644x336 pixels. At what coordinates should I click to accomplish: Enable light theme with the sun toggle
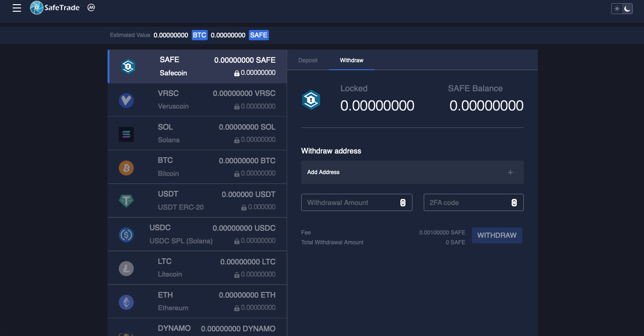coord(616,8)
